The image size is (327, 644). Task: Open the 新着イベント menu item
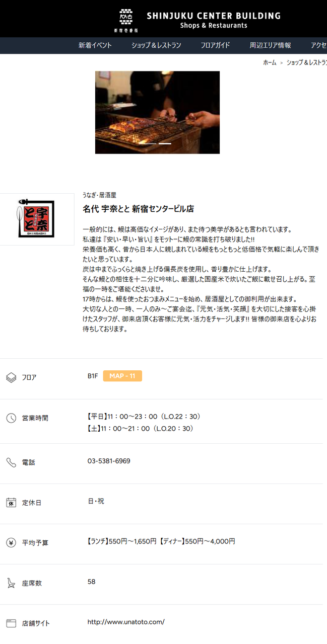(x=95, y=45)
